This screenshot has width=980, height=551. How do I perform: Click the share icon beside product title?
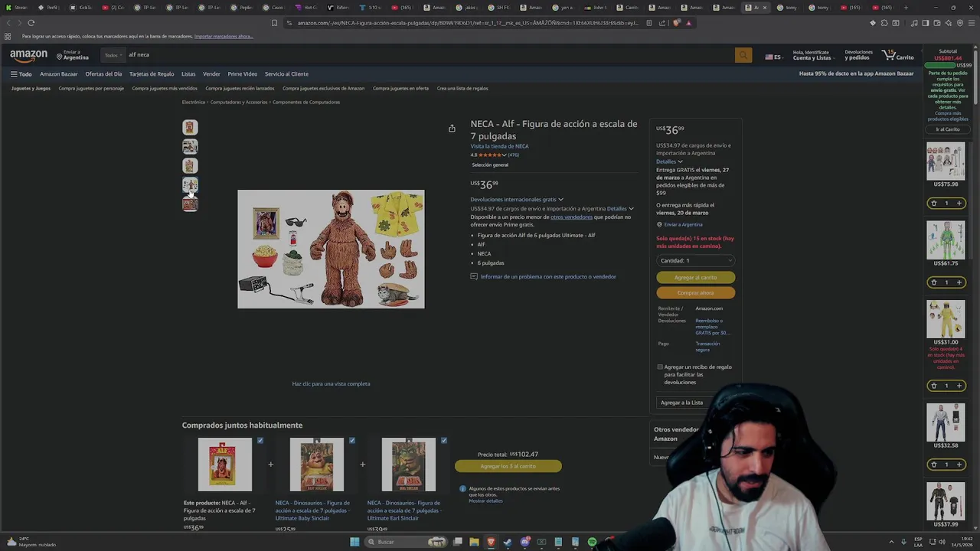pos(452,129)
